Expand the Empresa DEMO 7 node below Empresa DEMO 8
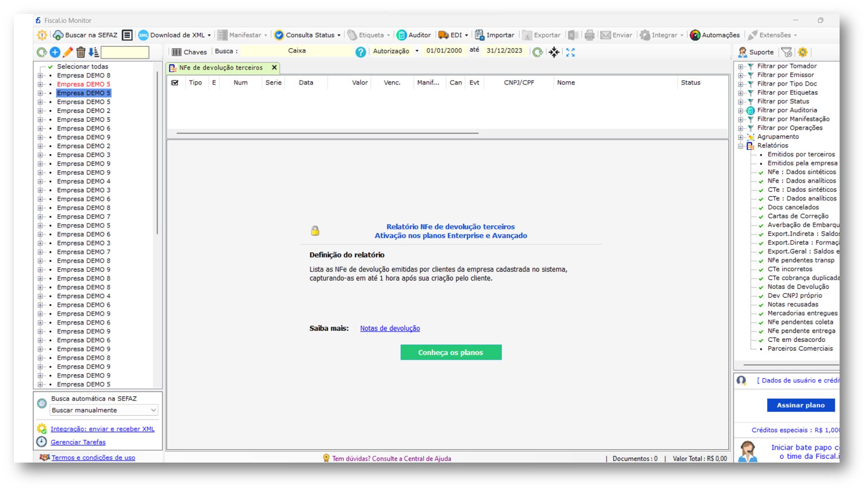 pyautogui.click(x=40, y=217)
